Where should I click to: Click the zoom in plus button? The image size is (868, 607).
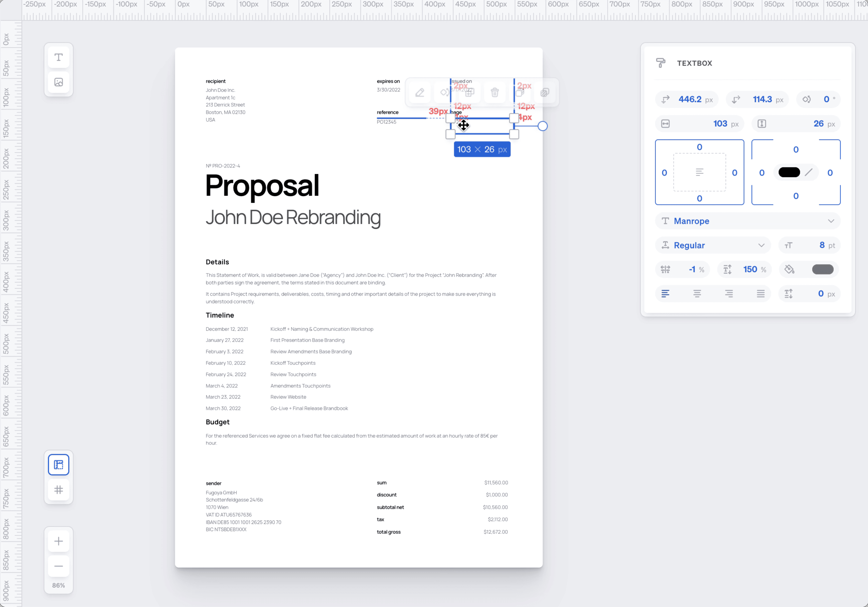59,541
